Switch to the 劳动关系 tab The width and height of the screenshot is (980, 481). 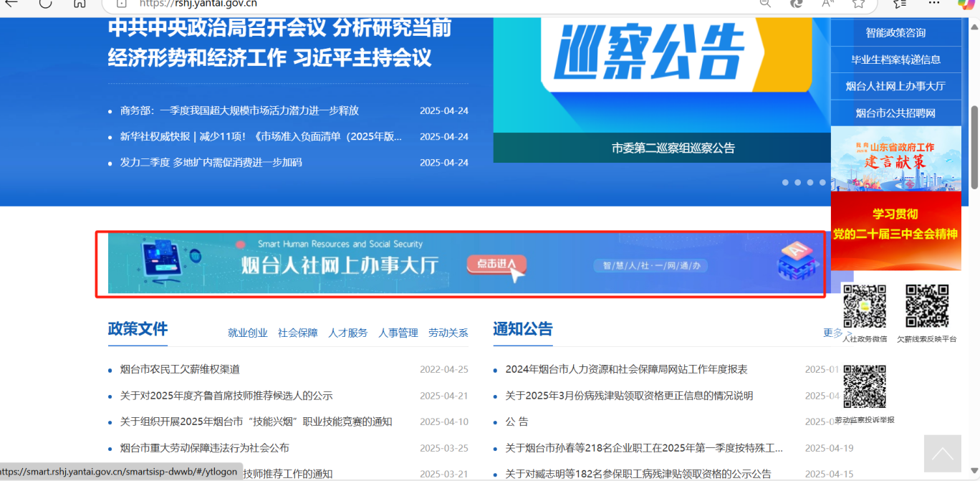(x=448, y=333)
